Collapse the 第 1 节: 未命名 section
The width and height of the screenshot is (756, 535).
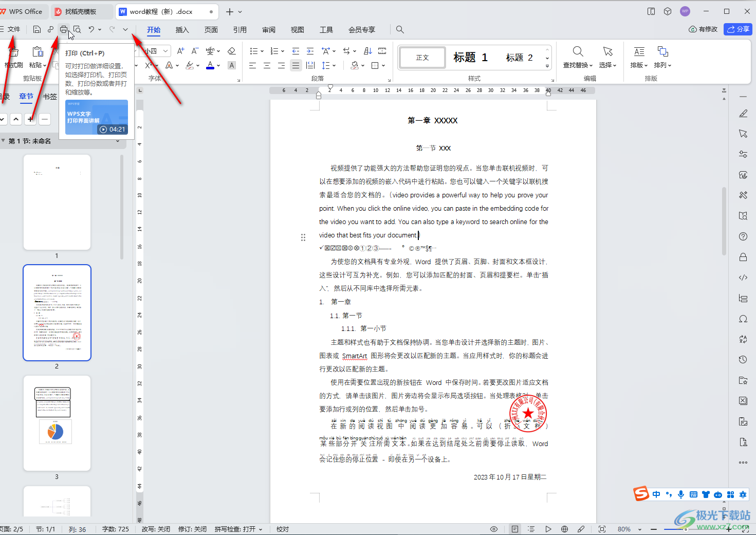click(x=4, y=141)
